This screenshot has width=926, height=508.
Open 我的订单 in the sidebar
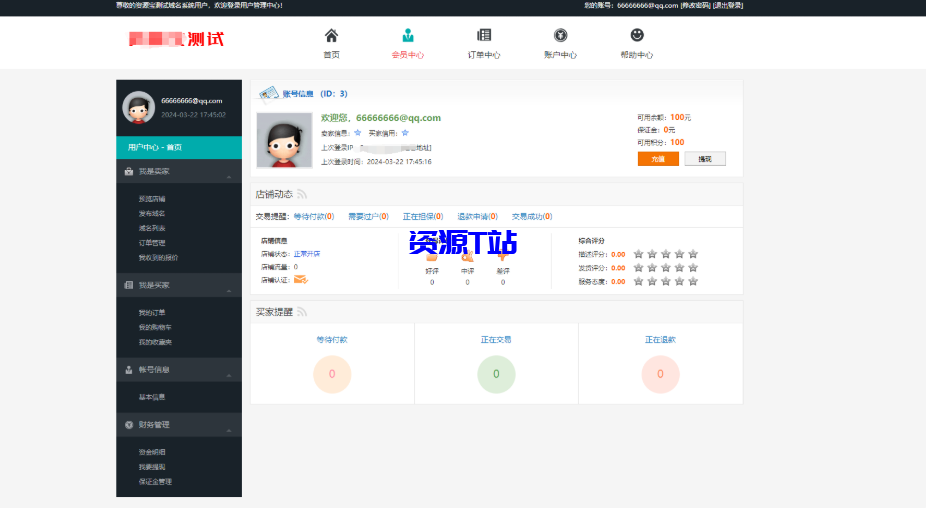click(x=152, y=312)
